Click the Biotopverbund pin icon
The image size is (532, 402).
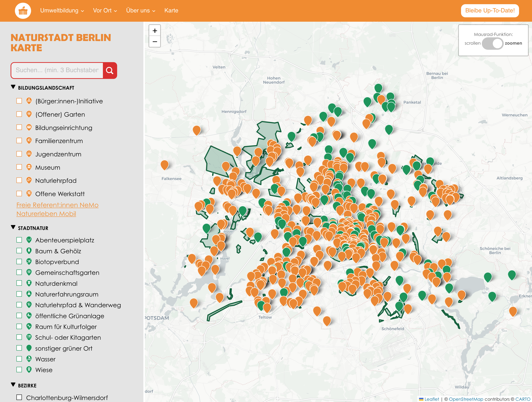(29, 262)
